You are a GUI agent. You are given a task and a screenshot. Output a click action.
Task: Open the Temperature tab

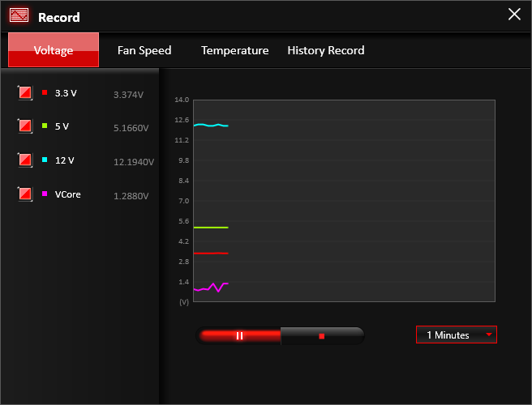click(x=234, y=50)
